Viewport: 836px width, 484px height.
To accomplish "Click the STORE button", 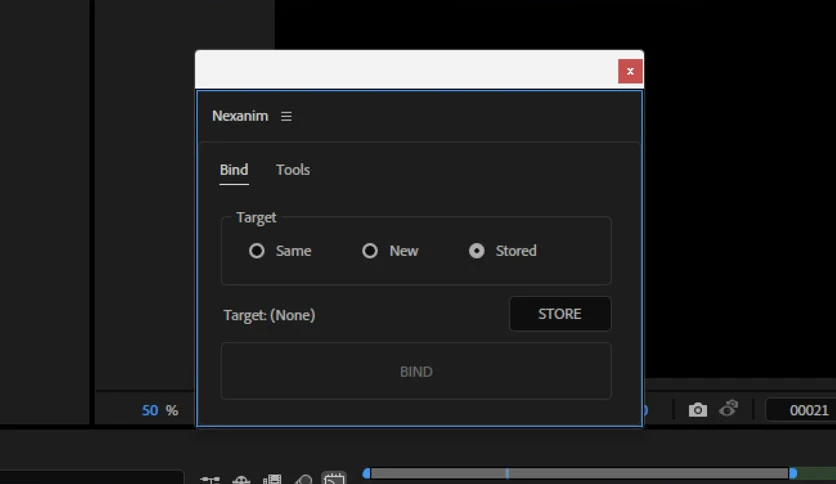I will click(560, 314).
